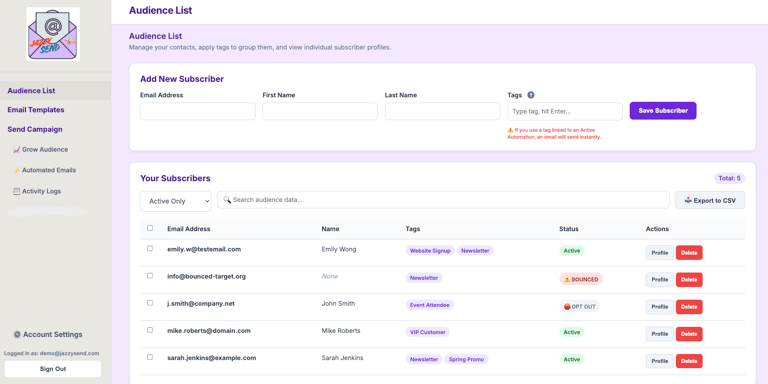Screen dimensions: 768x384
Task: Click the Sign Out button
Action: pyautogui.click(x=53, y=369)
